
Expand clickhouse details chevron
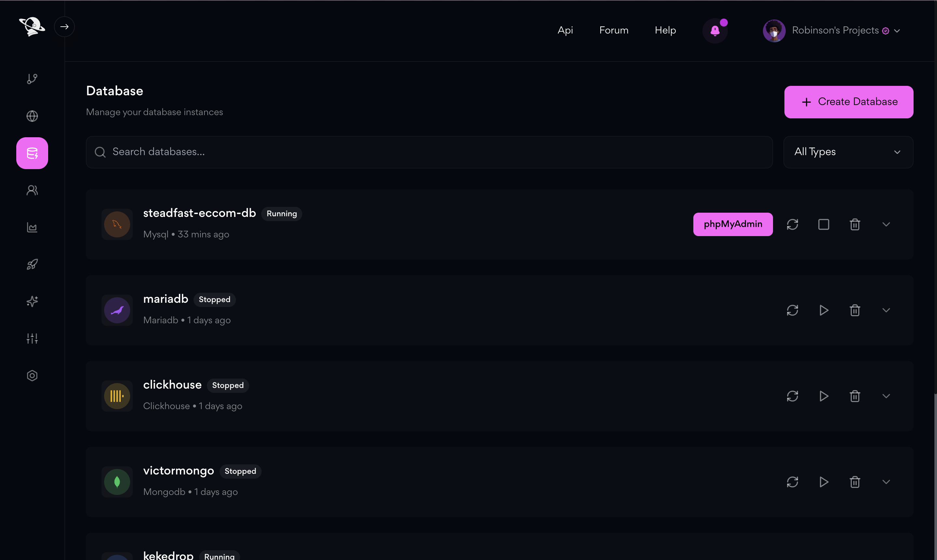(886, 396)
